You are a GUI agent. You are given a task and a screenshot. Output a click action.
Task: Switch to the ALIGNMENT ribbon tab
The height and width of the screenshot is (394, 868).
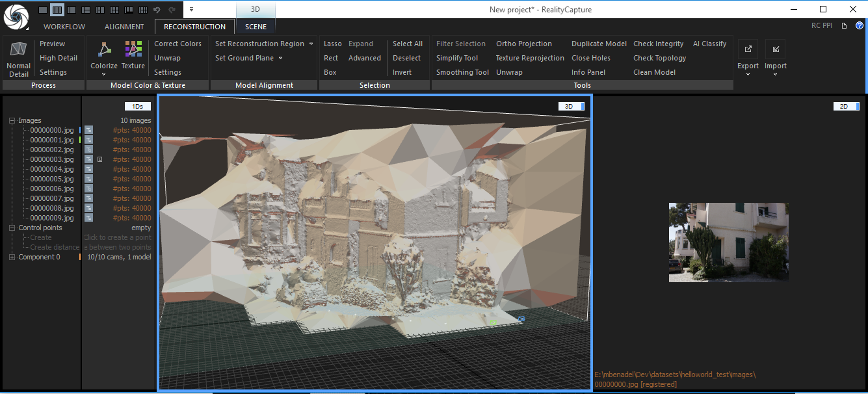[124, 27]
